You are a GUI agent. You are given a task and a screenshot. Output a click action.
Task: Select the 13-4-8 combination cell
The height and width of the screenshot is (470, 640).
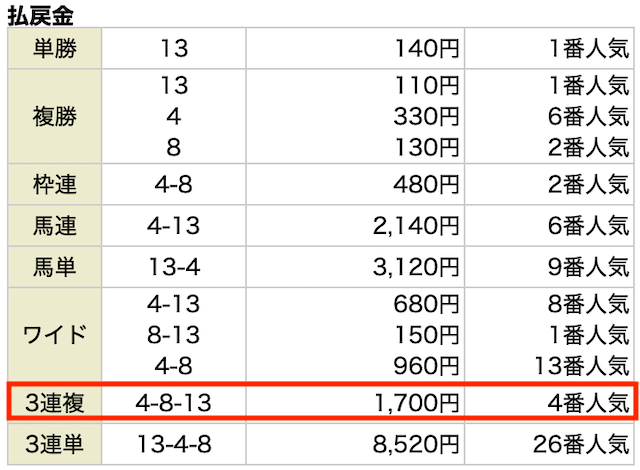coord(173,444)
